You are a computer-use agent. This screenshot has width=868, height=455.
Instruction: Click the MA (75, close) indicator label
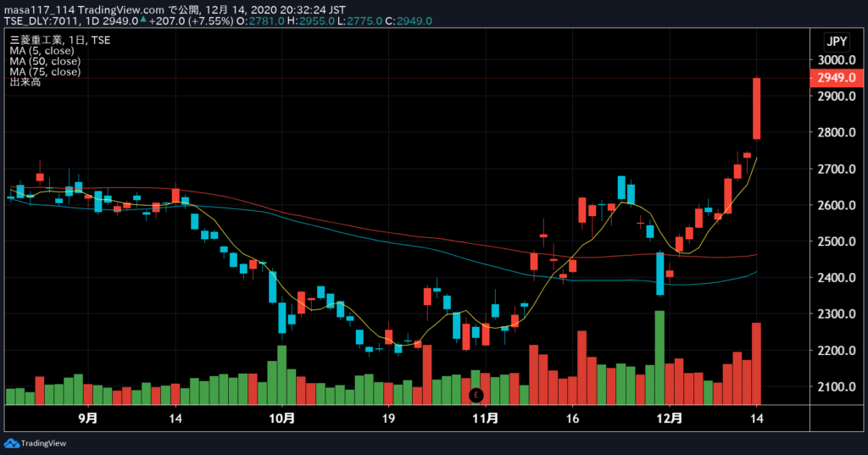click(45, 71)
